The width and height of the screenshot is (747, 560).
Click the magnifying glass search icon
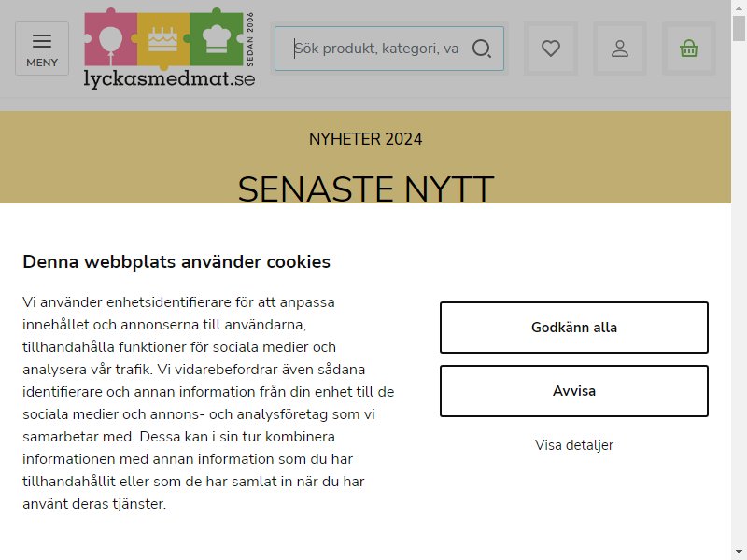coord(482,49)
